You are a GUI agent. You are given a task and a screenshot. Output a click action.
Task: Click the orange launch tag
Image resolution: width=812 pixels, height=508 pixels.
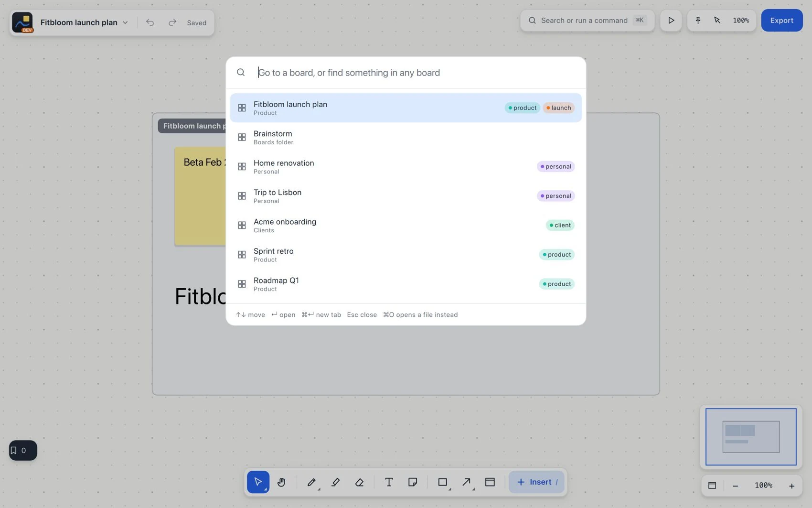558,108
